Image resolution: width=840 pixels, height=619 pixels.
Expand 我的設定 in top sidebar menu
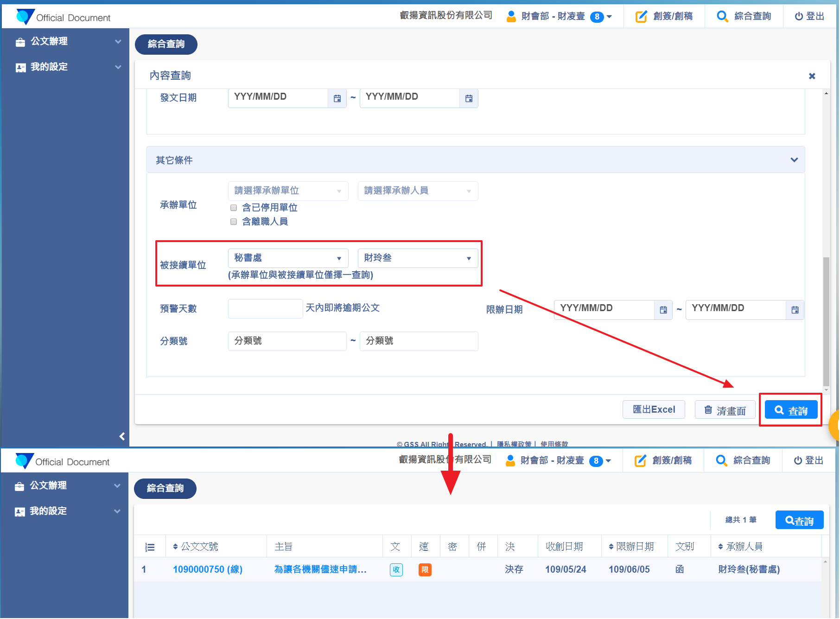click(x=65, y=67)
